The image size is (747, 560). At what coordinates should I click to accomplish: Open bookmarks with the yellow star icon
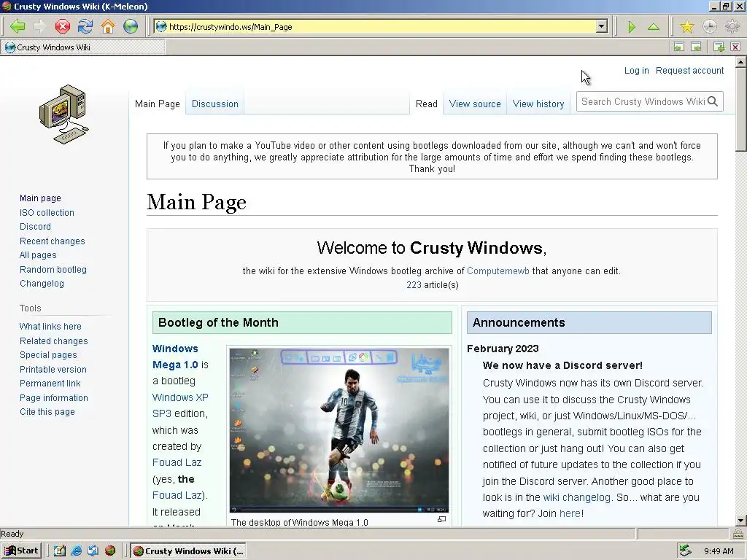point(687,27)
